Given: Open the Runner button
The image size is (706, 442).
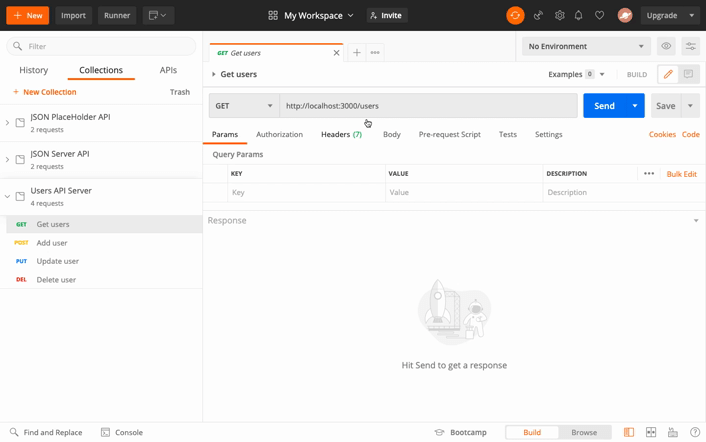Looking at the screenshot, I should click(117, 15).
